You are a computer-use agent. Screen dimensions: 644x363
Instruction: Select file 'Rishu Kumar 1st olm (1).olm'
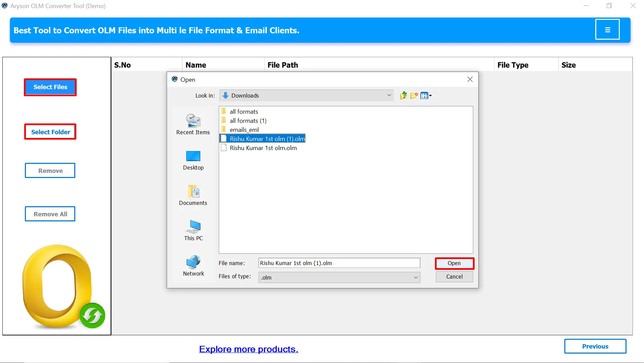(263, 139)
